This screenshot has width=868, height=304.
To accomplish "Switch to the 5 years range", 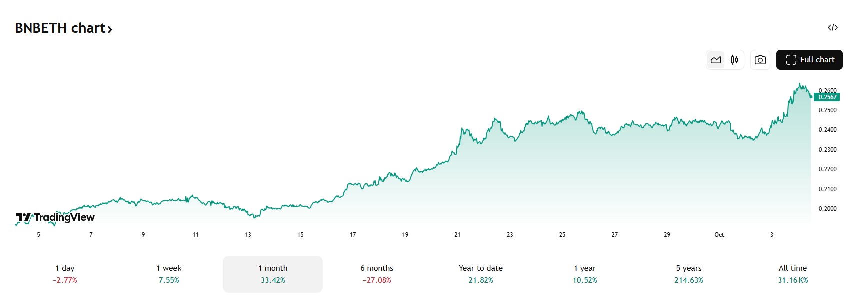I will (x=689, y=274).
